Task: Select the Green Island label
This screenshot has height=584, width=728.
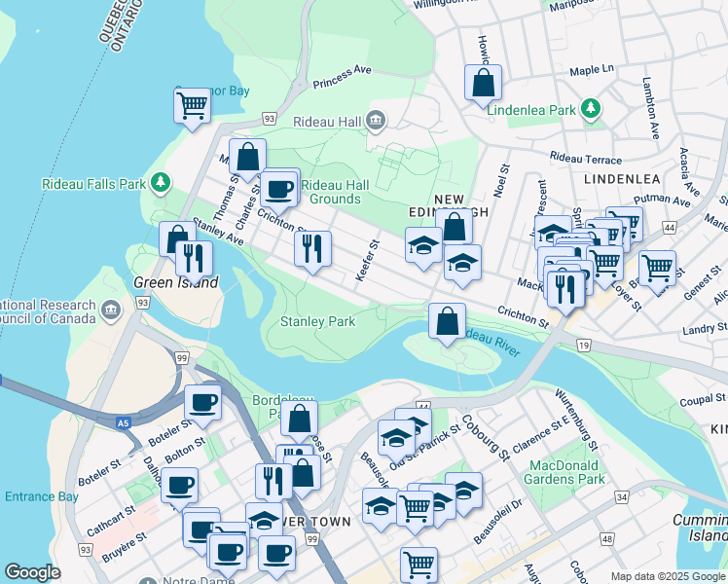Action: click(175, 282)
